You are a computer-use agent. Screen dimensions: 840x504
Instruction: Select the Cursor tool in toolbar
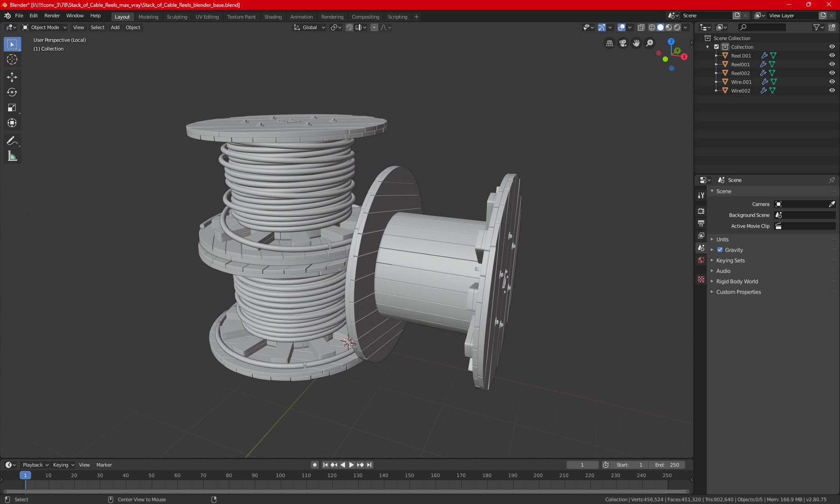(x=12, y=59)
